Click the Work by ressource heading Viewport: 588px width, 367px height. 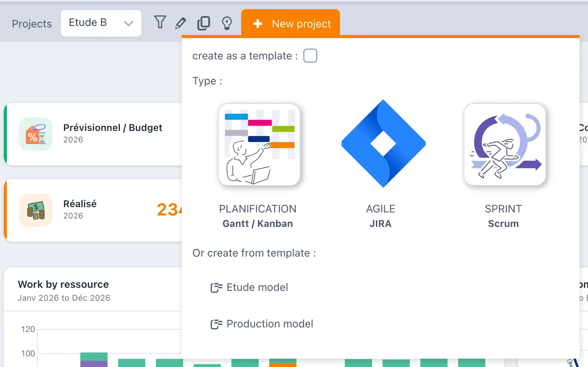(63, 284)
